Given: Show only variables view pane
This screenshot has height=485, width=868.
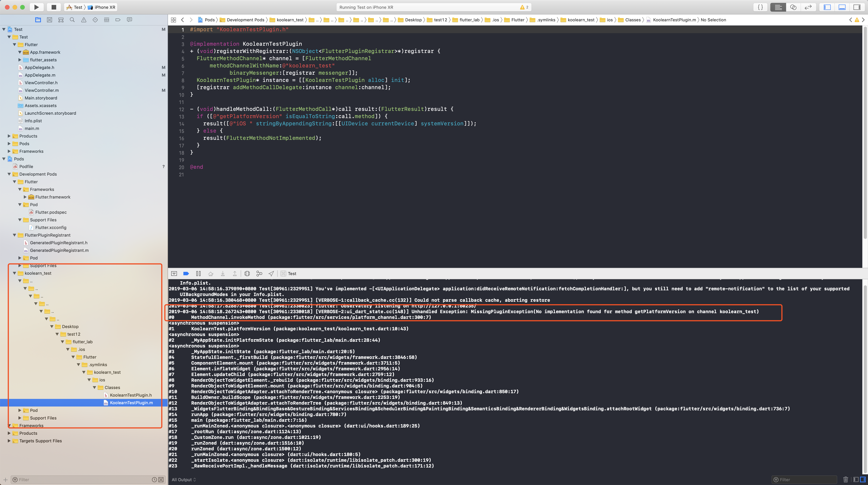Looking at the screenshot, I should (x=856, y=480).
